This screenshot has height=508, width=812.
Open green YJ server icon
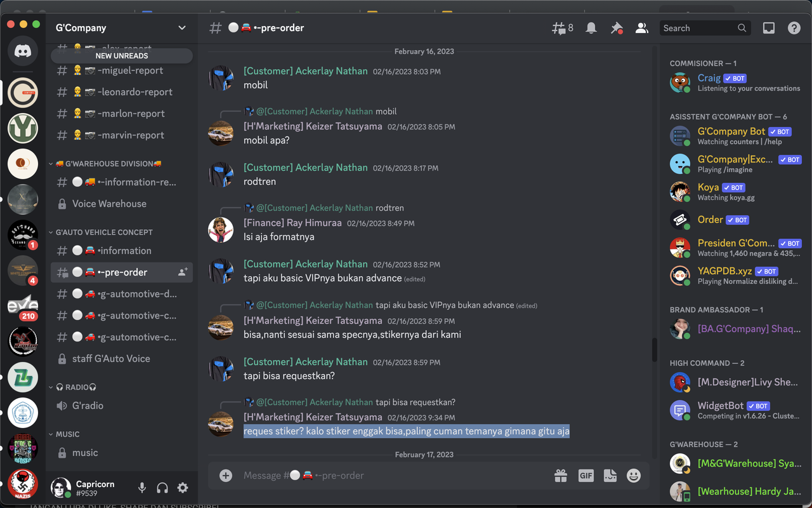click(x=23, y=129)
